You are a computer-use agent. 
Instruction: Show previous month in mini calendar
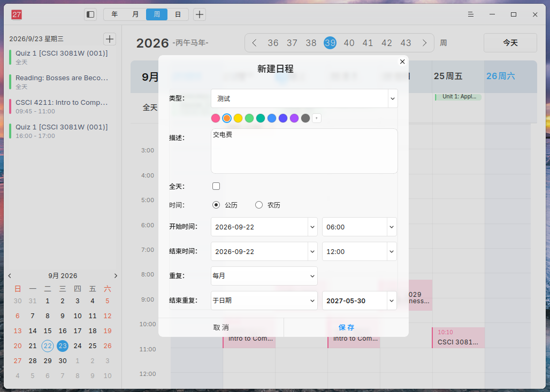click(10, 275)
